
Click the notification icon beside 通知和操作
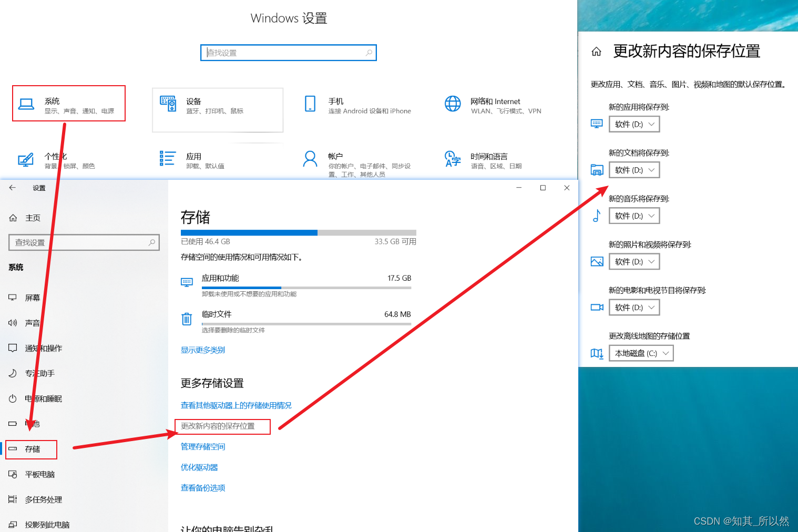[13, 348]
